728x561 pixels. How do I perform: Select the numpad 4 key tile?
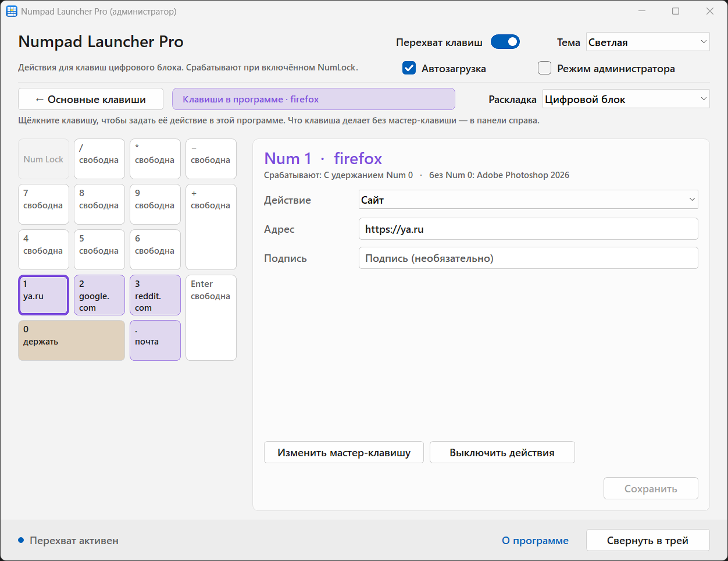[44, 250]
